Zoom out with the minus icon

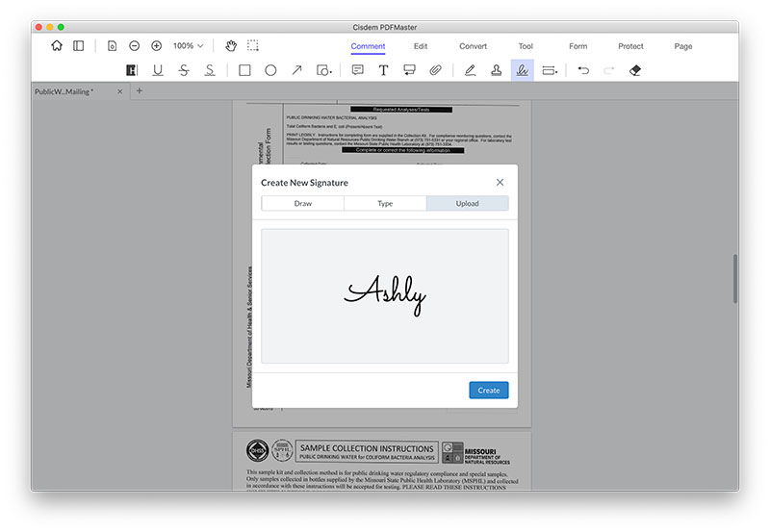(134, 45)
